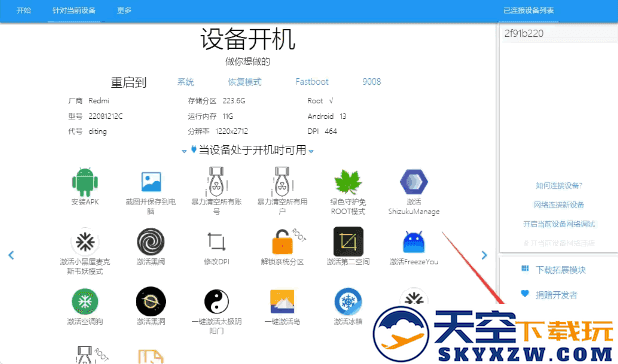Screen dimensions: 618x364
Task: Click 开启当前设备网络调试 link
Action: pos(558,224)
